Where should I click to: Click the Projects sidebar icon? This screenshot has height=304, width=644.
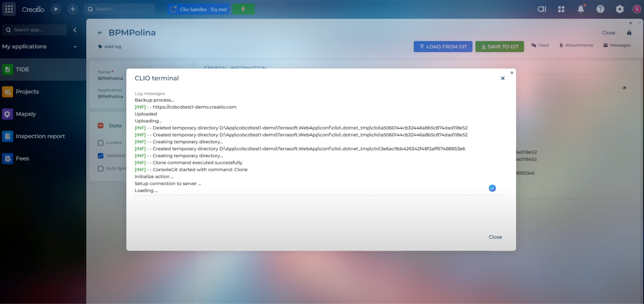7,92
